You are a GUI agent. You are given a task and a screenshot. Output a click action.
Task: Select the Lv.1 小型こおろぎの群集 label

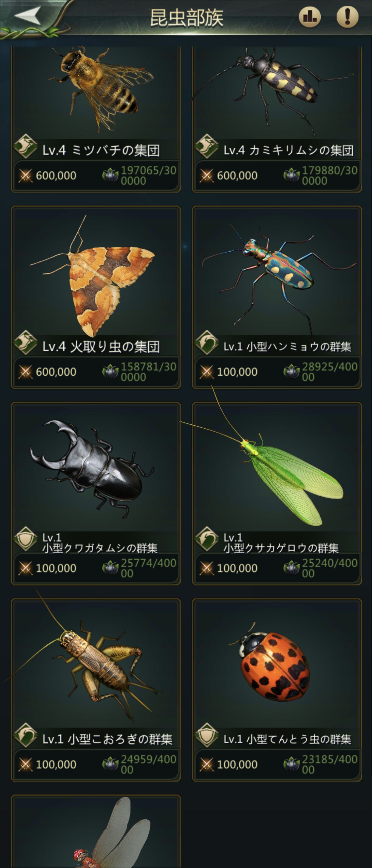pyautogui.click(x=107, y=739)
